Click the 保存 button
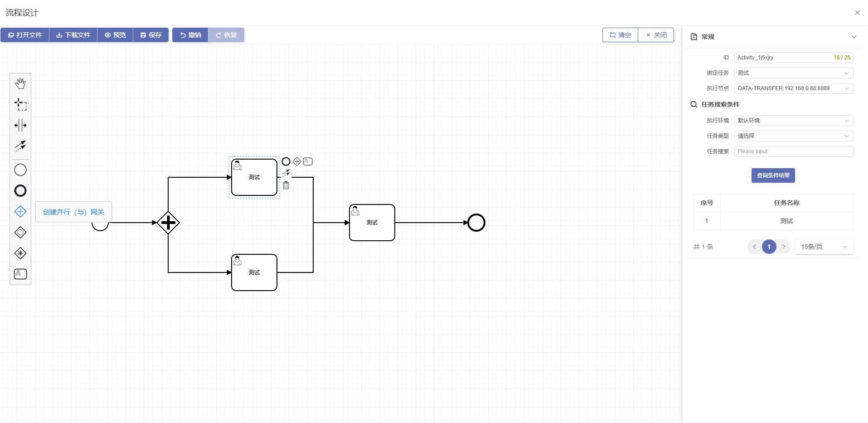The width and height of the screenshot is (868, 423). pyautogui.click(x=151, y=35)
